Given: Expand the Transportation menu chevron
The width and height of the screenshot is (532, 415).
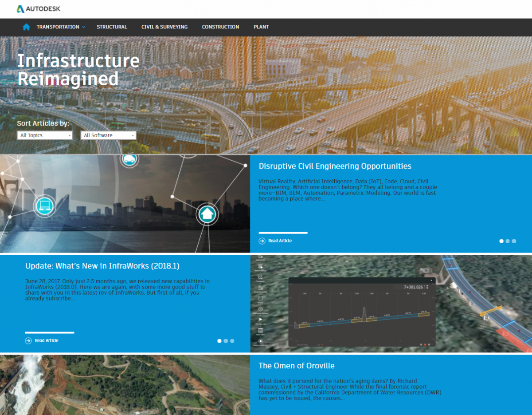Looking at the screenshot, I should [x=83, y=27].
